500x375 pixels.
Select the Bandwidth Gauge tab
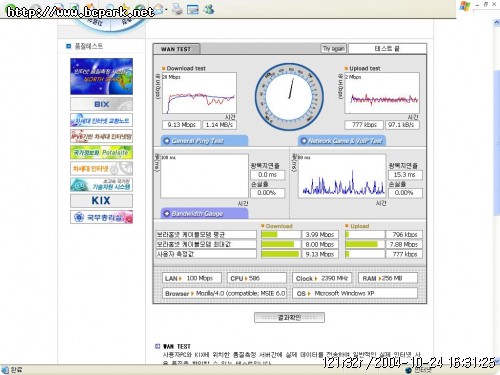point(204,213)
